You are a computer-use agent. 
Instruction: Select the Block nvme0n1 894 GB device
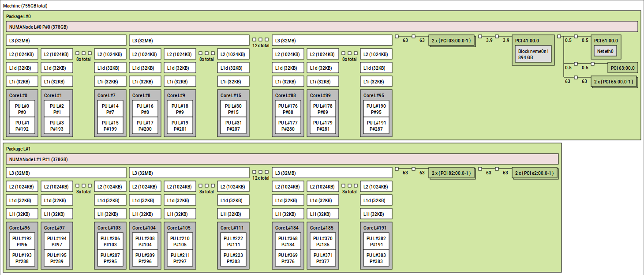532,54
